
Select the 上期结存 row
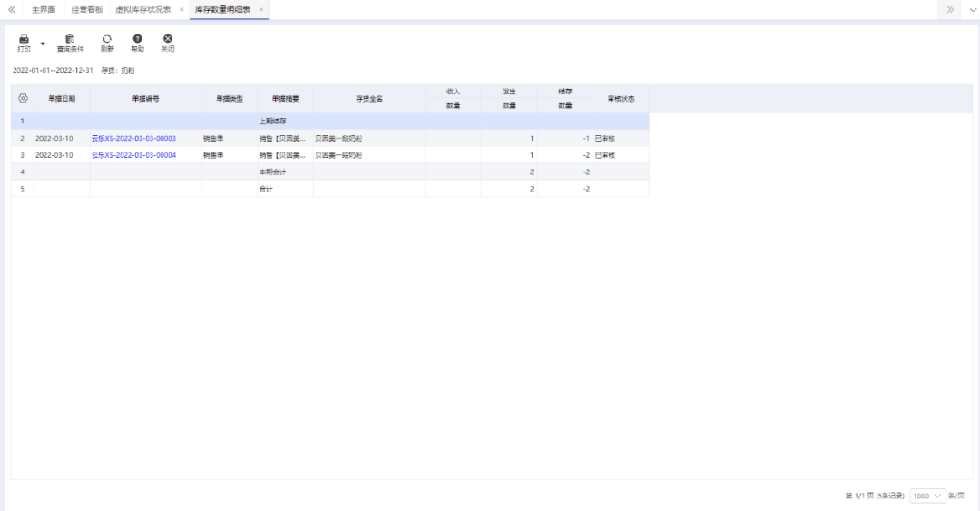click(272, 121)
